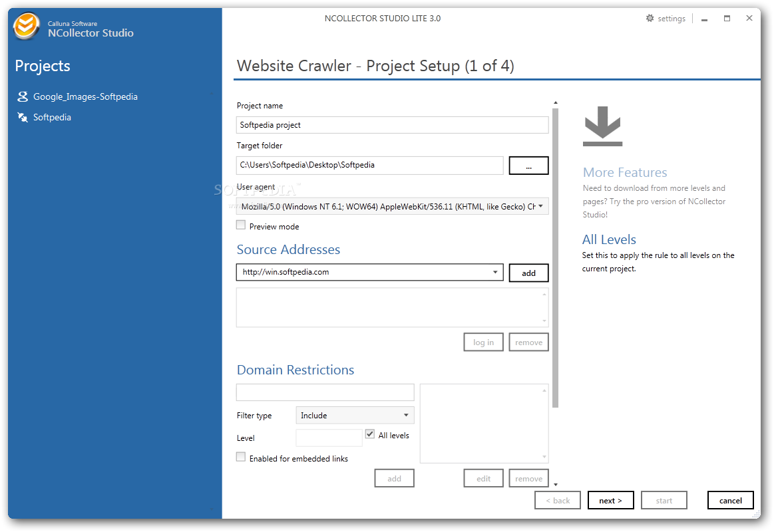Uncheck the All levels checkbox
The image size is (774, 532).
[x=370, y=434]
